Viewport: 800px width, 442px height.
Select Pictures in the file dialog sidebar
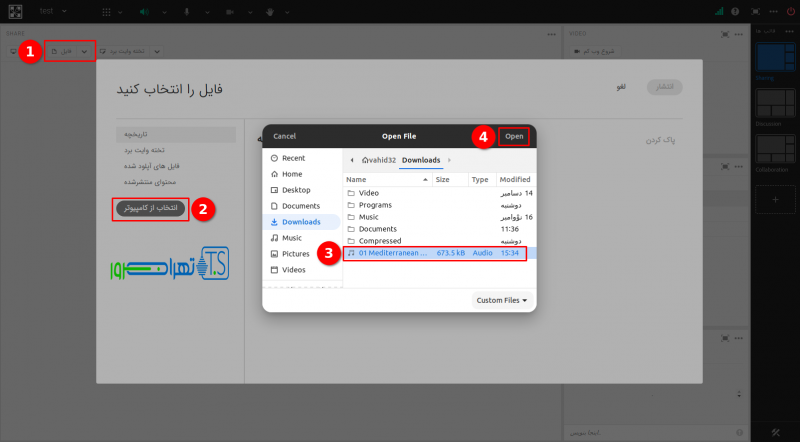coord(302,254)
